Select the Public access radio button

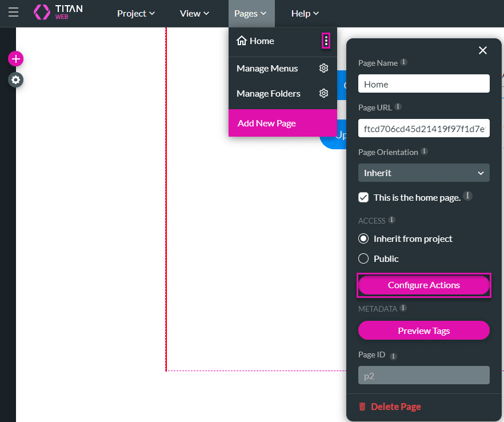(363, 258)
